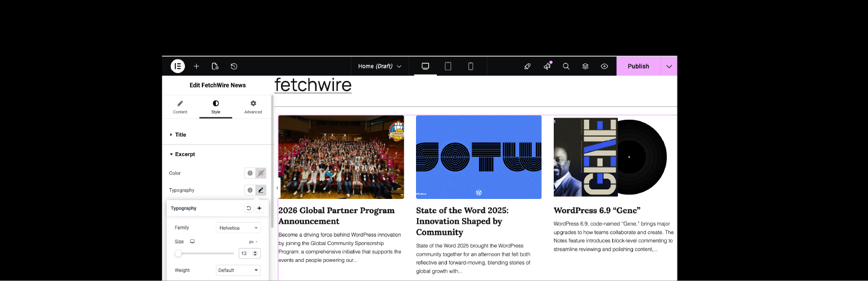
Task: Open the Structure layers icon
Action: (x=585, y=66)
